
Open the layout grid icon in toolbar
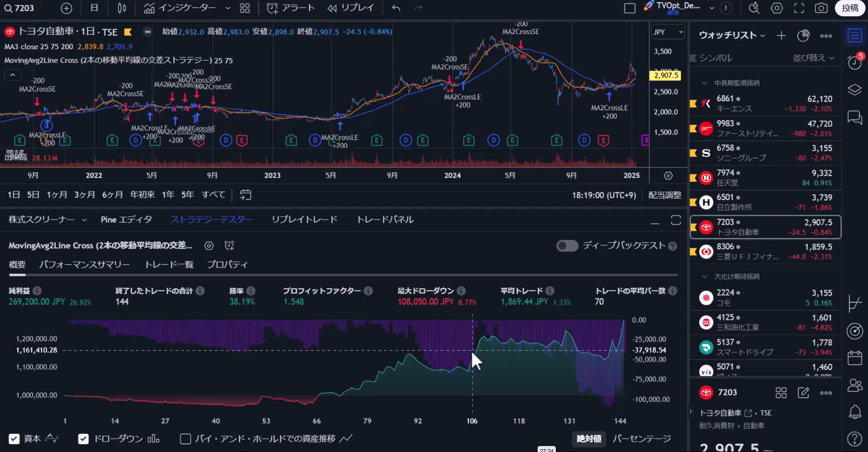[245, 8]
